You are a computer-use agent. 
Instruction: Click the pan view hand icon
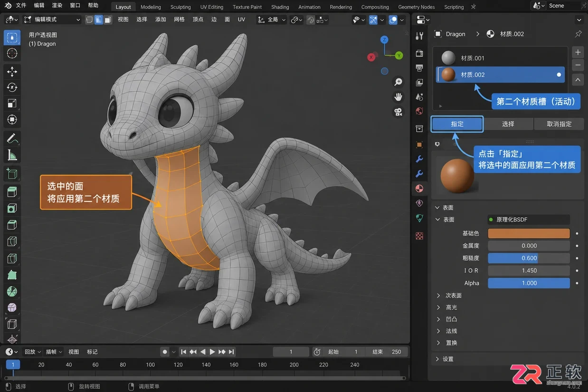tap(398, 97)
